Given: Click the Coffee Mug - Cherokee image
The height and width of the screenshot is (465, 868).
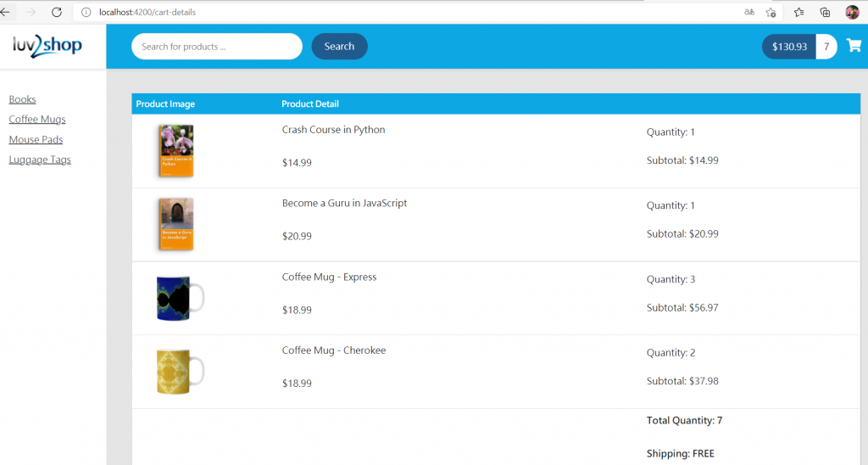Looking at the screenshot, I should (x=180, y=372).
